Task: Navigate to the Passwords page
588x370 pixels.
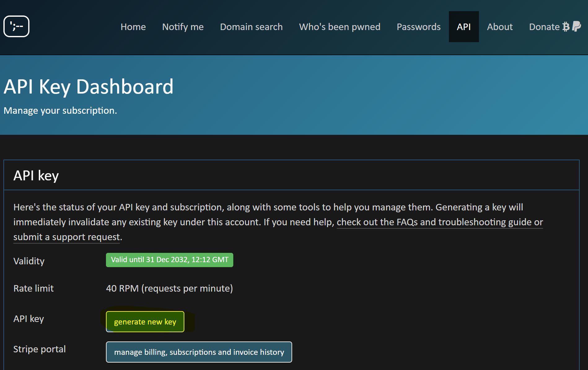Action: (x=418, y=27)
